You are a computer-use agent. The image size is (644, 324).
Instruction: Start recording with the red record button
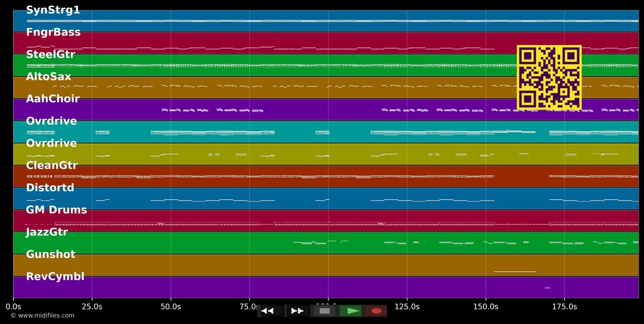tap(376, 311)
